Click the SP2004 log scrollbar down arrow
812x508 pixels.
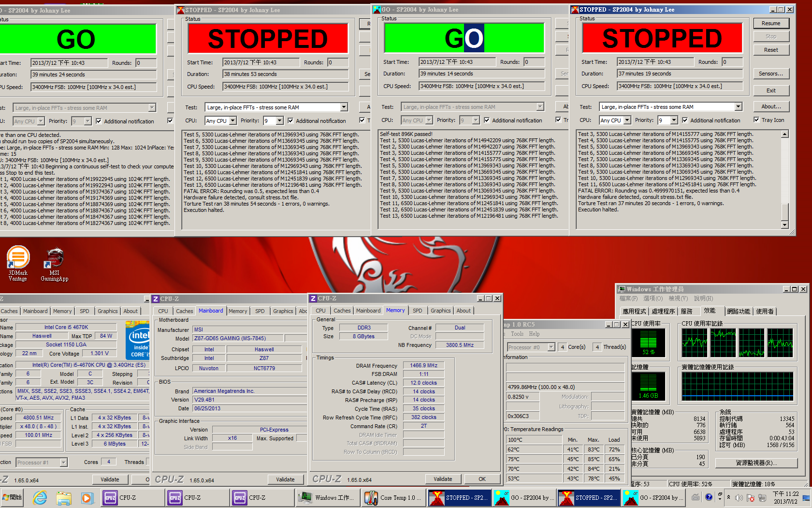coord(785,225)
